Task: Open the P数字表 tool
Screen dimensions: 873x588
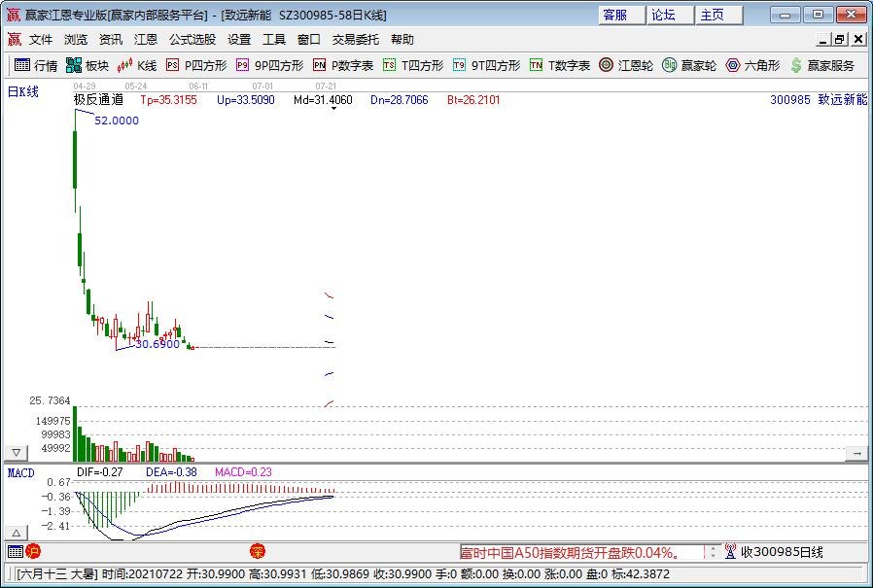Action: [x=343, y=66]
